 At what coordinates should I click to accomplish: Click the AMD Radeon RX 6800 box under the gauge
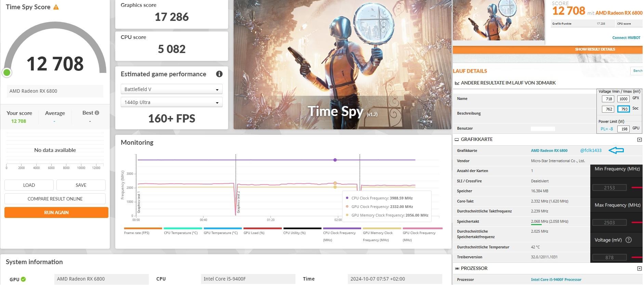(x=55, y=91)
